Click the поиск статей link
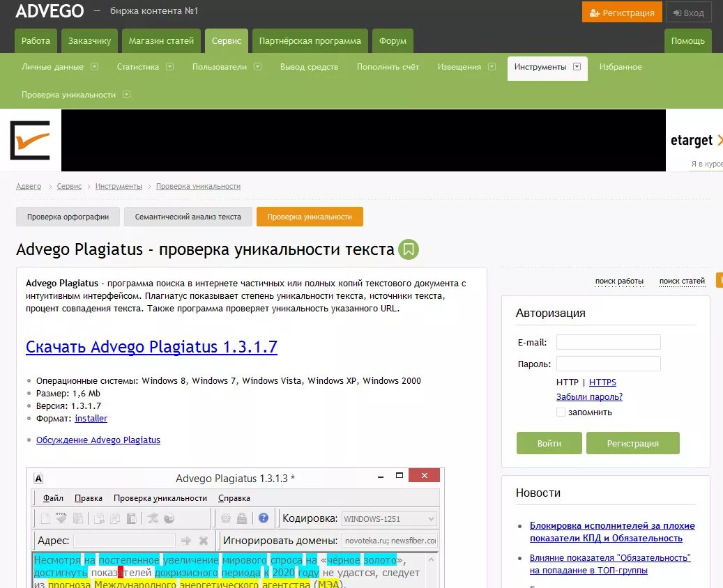The height and width of the screenshot is (588, 723). tap(682, 281)
